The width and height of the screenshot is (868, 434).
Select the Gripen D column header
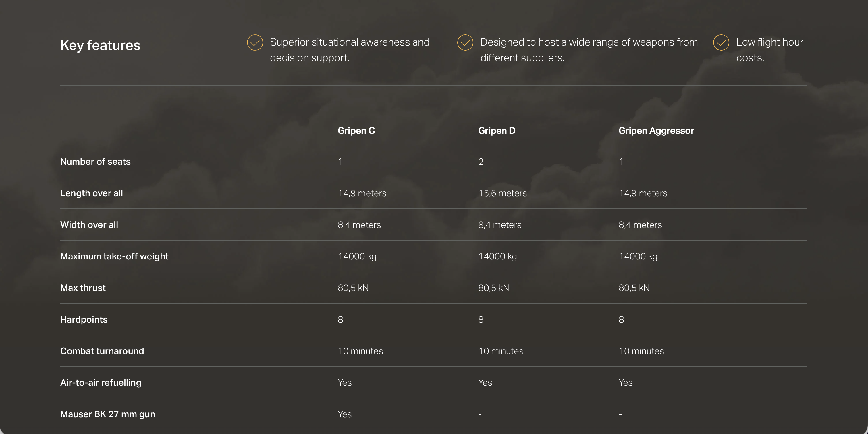point(496,131)
